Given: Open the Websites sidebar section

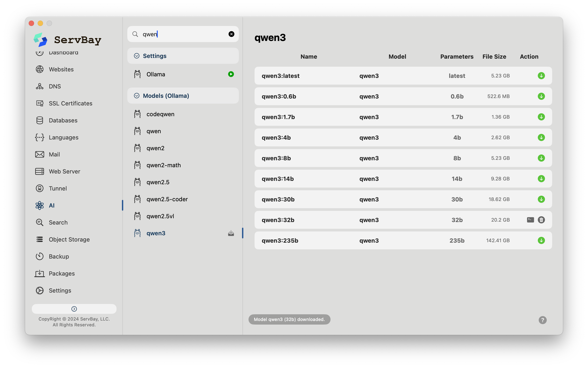Looking at the screenshot, I should (x=61, y=69).
